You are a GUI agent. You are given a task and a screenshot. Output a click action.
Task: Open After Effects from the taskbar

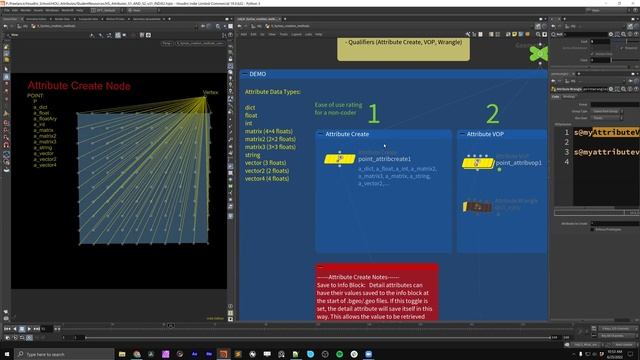[194, 354]
